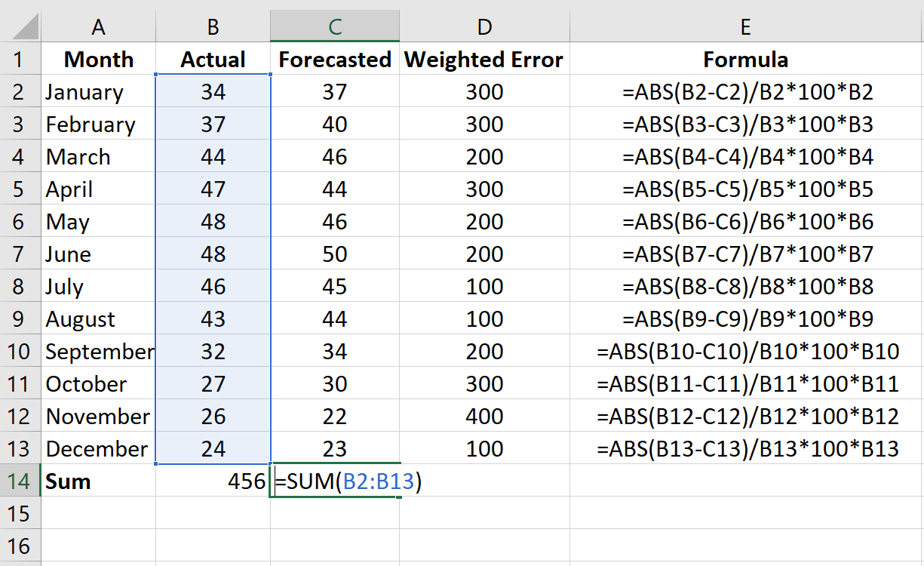Click November's forecast value 22
This screenshot has width=924, height=566.
click(334, 416)
